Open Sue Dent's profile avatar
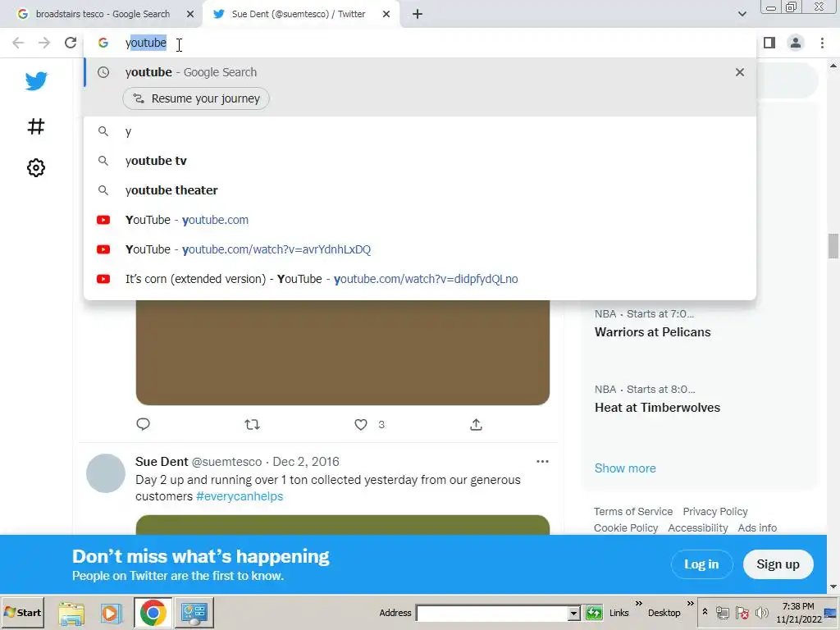Image resolution: width=840 pixels, height=630 pixels. (x=106, y=473)
